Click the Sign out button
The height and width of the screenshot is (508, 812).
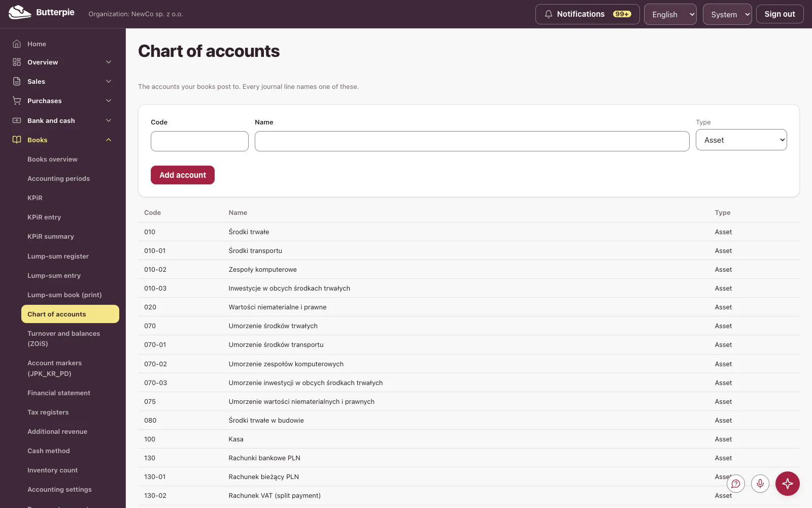780,14
